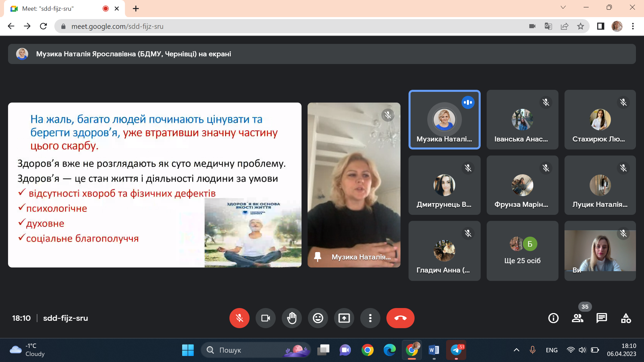
Task: Toggle the camera button off
Action: point(265,318)
